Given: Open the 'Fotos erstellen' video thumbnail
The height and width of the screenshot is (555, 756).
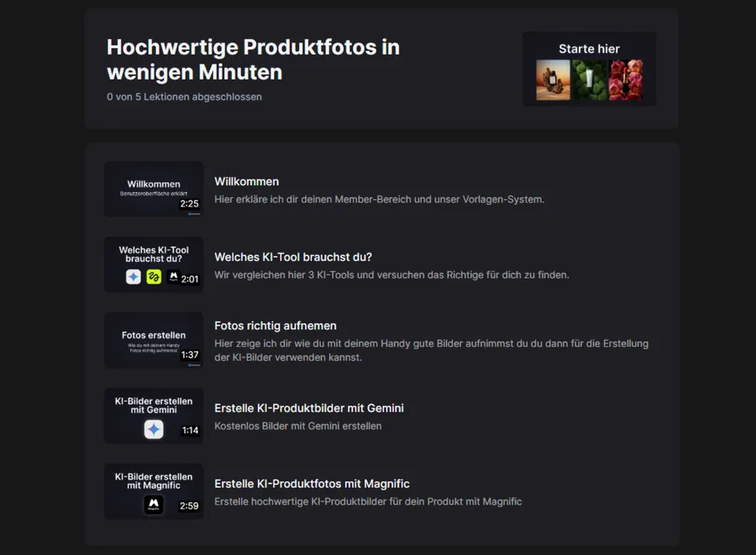Looking at the screenshot, I should coord(154,340).
